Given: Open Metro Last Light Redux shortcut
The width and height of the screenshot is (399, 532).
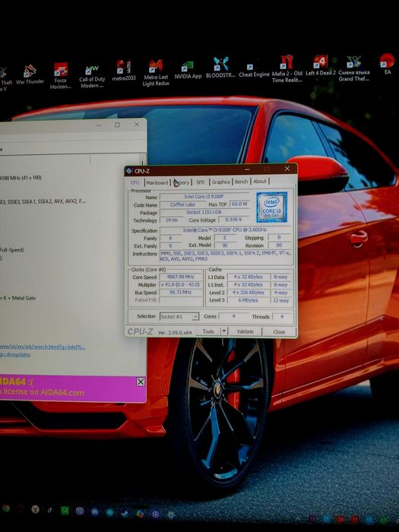Looking at the screenshot, I should tap(156, 72).
